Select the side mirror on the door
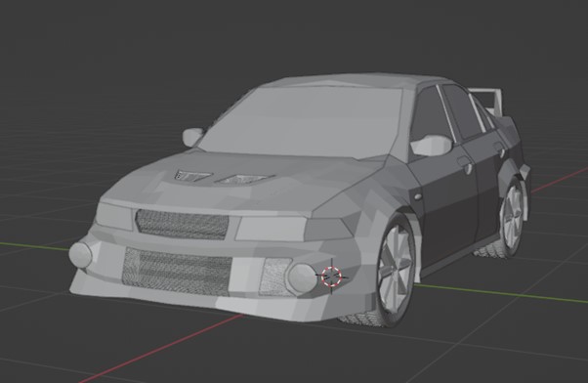 point(432,146)
